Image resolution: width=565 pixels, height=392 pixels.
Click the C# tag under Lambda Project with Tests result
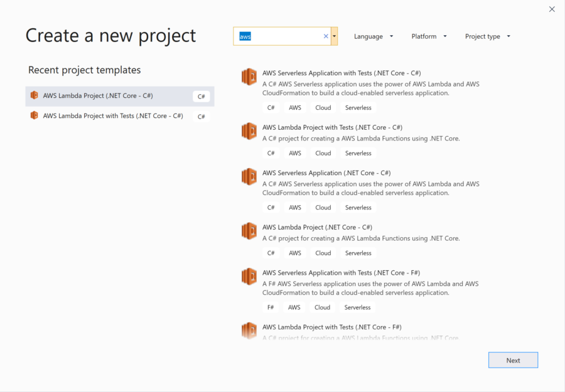(x=271, y=153)
